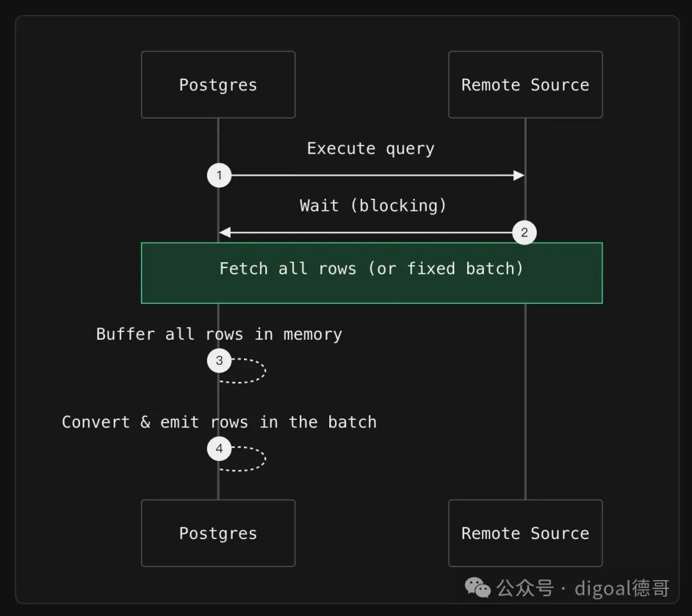Click the Execute query label
Screen dimensions: 692x616
pyautogui.click(x=371, y=149)
